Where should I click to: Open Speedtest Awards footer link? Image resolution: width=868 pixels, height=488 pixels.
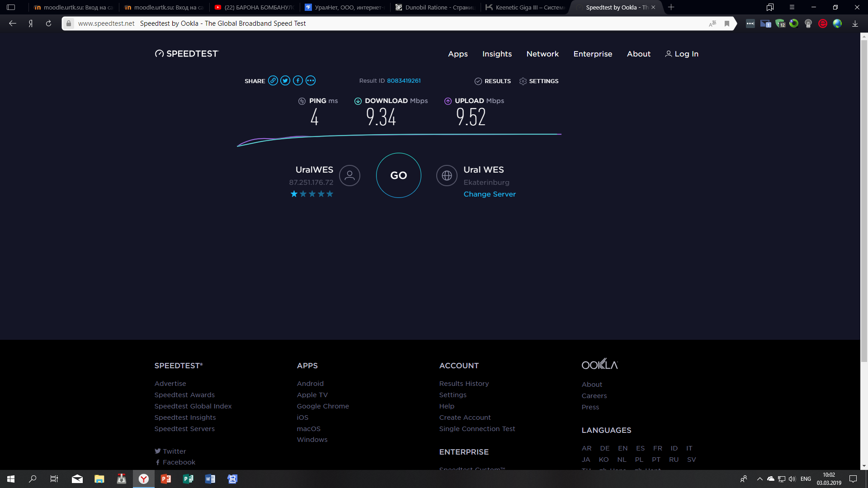coord(184,395)
